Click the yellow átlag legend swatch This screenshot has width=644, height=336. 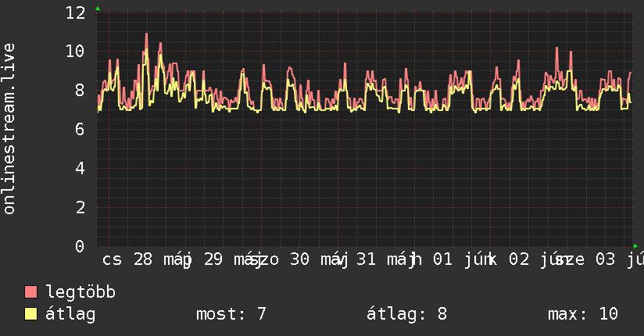(x=30, y=314)
